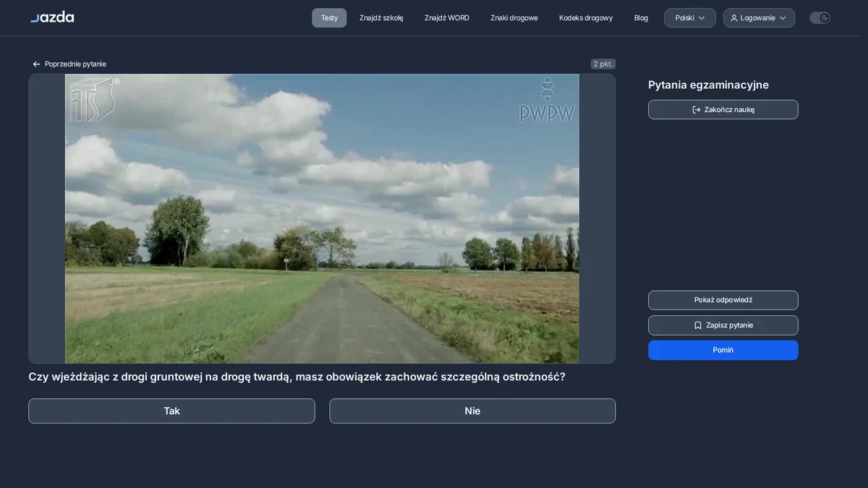Skip question with Pomiń button
The height and width of the screenshot is (488, 868).
click(723, 350)
